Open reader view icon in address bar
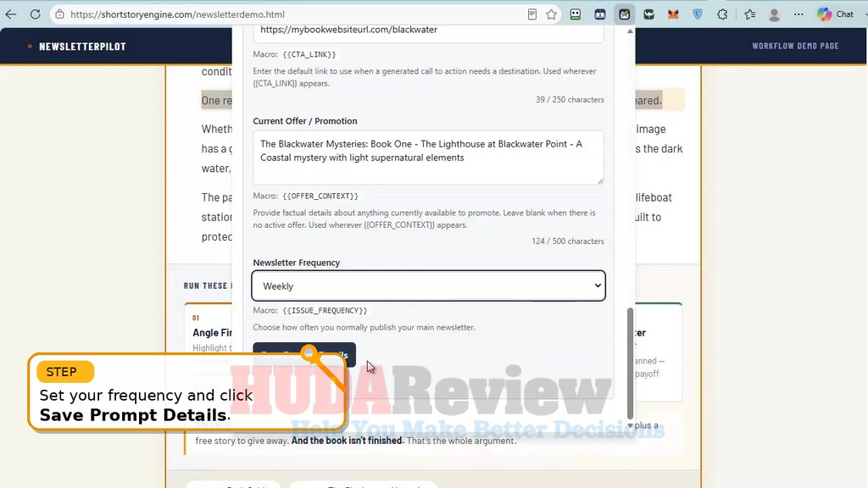Screen dimensions: 868x488 tap(532, 14)
